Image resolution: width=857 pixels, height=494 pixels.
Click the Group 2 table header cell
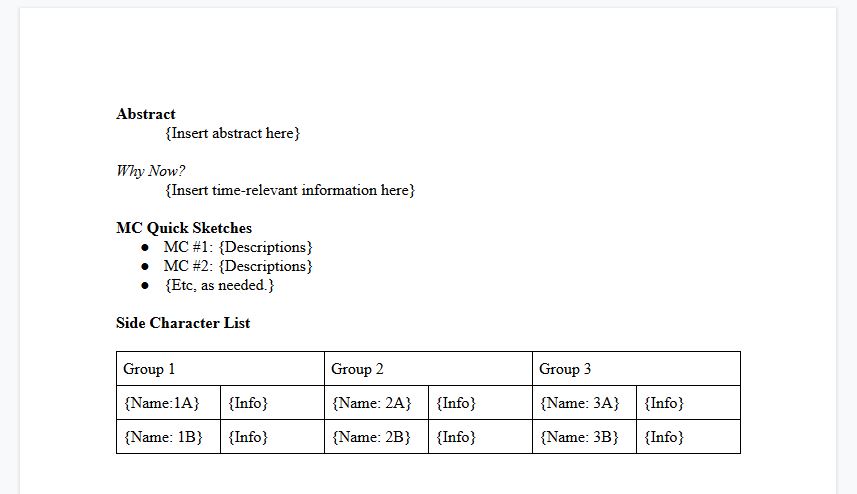[x=428, y=369]
